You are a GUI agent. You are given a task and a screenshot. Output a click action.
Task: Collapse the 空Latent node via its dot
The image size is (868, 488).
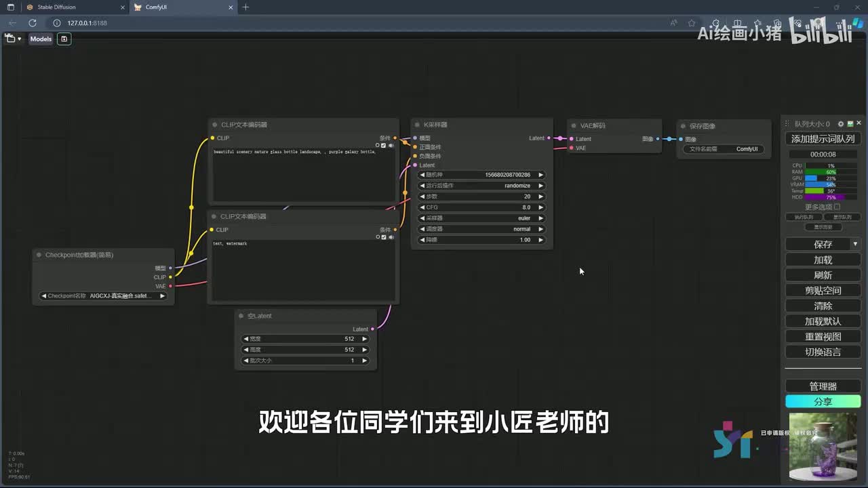click(x=241, y=316)
